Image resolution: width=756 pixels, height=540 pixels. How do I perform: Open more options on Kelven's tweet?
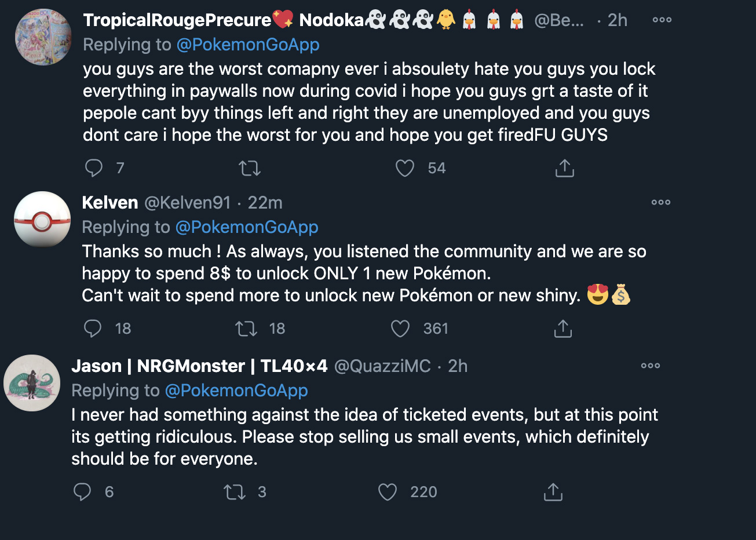click(660, 202)
